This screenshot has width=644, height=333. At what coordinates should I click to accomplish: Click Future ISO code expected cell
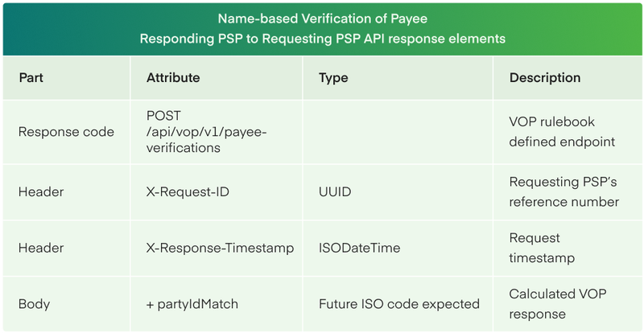(398, 304)
